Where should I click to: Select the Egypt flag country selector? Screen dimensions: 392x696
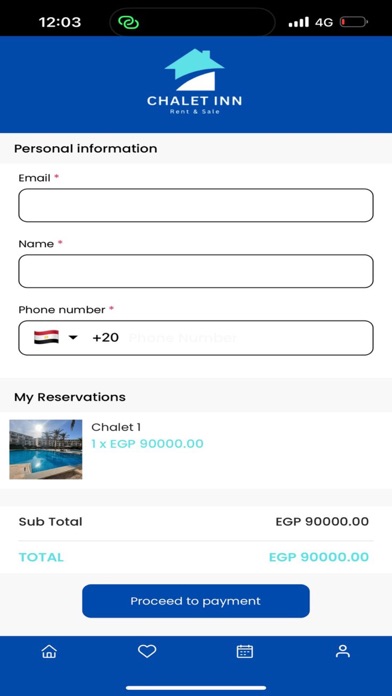tap(46, 337)
